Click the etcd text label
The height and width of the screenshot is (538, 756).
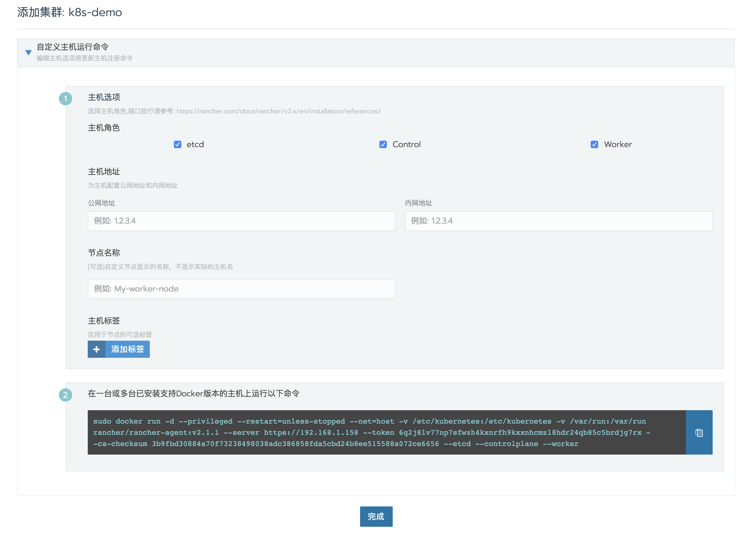pyautogui.click(x=195, y=144)
